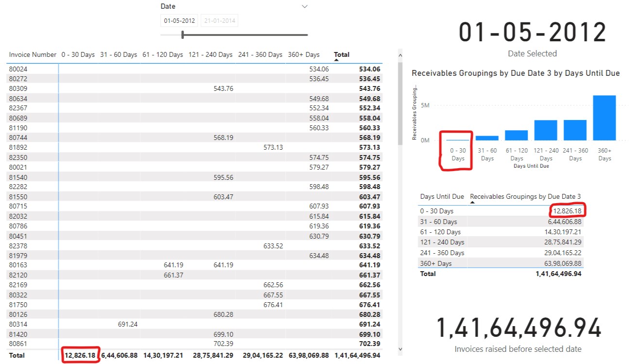Click the 360+ Days column header in matrix
Viewport: 638px width, 364px height.
pyautogui.click(x=303, y=54)
